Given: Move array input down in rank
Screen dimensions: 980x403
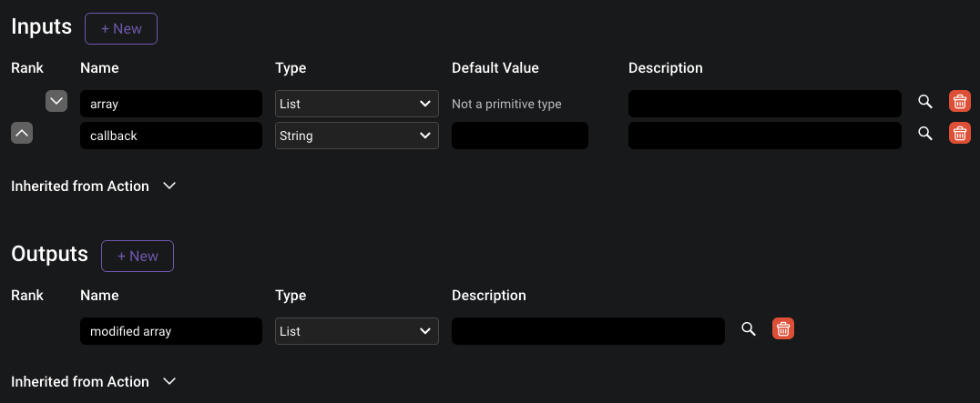Looking at the screenshot, I should click(x=56, y=102).
